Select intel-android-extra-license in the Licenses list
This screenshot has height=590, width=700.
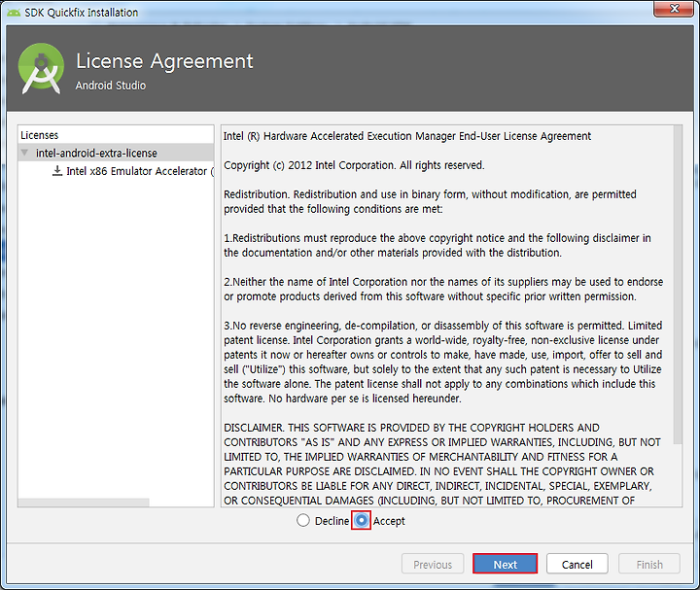pyautogui.click(x=116, y=153)
